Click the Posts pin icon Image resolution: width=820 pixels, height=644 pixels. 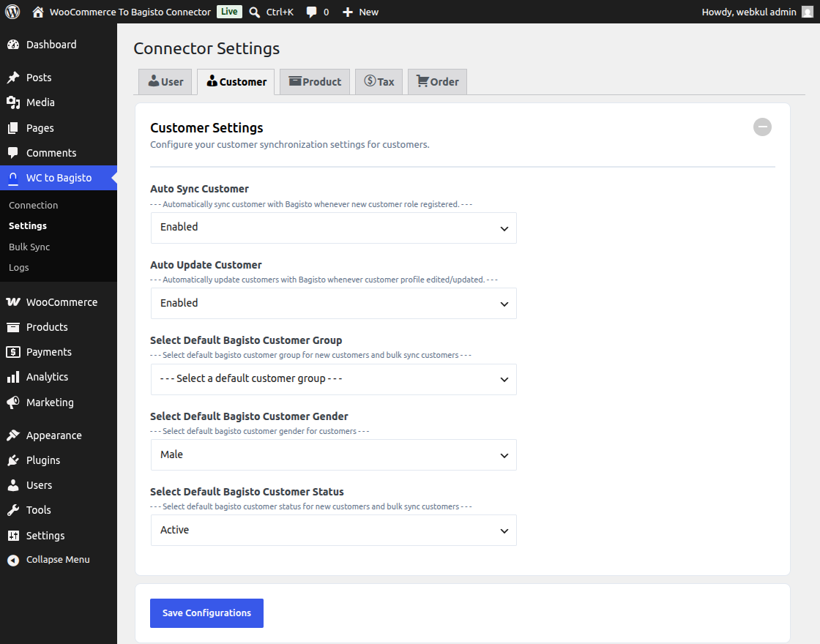pyautogui.click(x=13, y=78)
